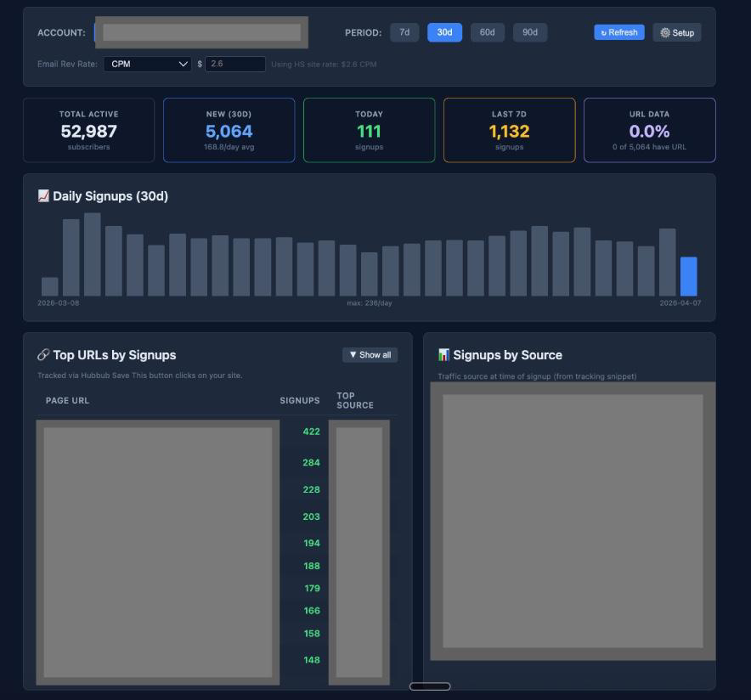Click the Daily Signups chart icon
Screen dimensions: 751x700
tap(43, 196)
